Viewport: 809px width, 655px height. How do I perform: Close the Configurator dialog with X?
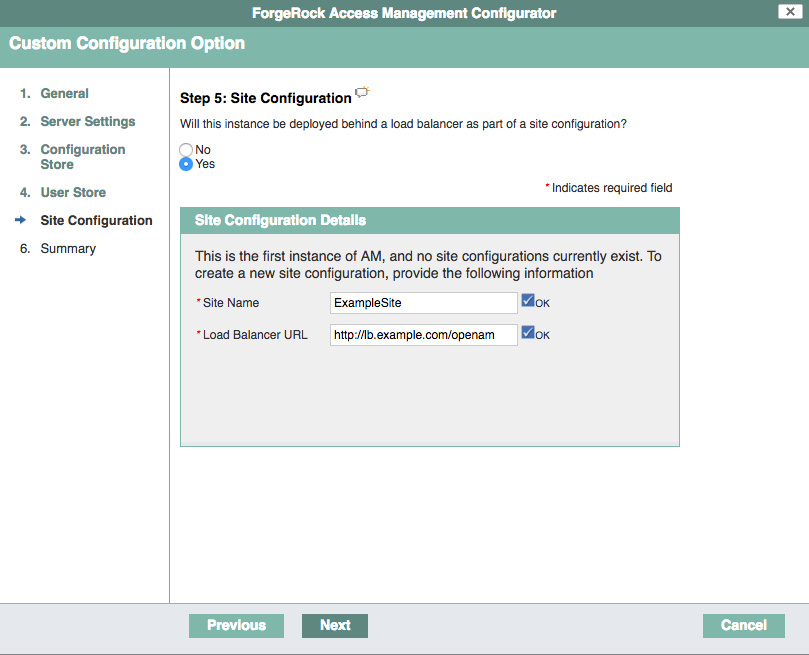(x=790, y=11)
